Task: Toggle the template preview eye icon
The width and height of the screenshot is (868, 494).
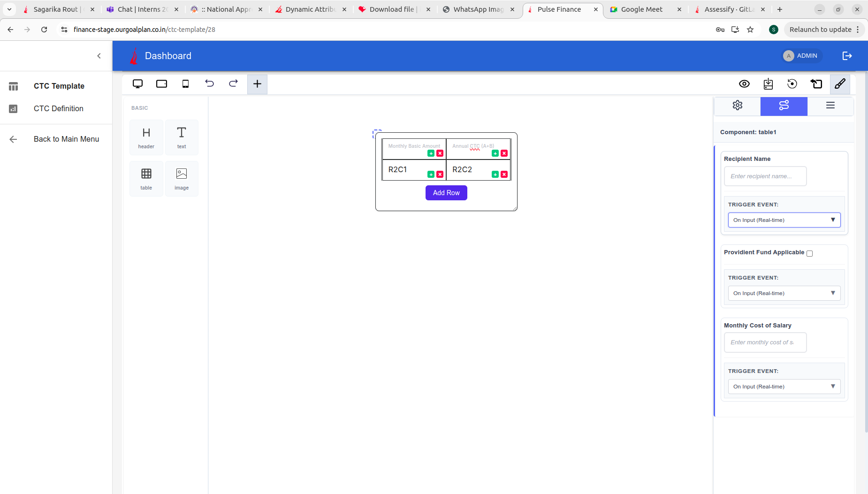Action: [x=745, y=84]
